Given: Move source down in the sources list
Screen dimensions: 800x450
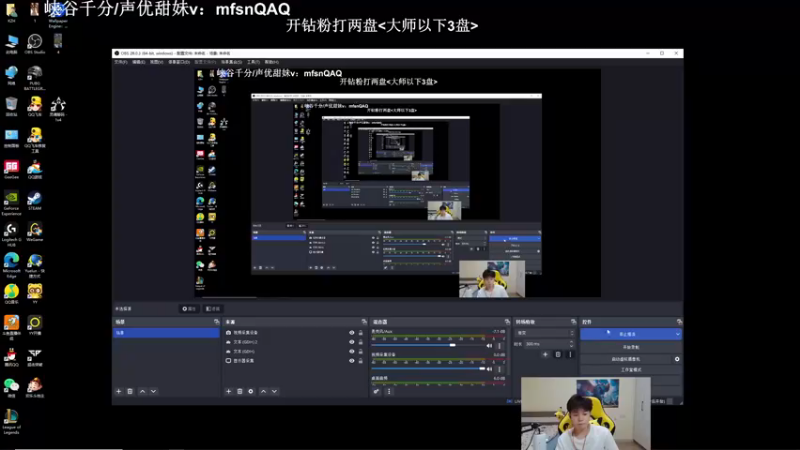Looking at the screenshot, I should tap(274, 391).
